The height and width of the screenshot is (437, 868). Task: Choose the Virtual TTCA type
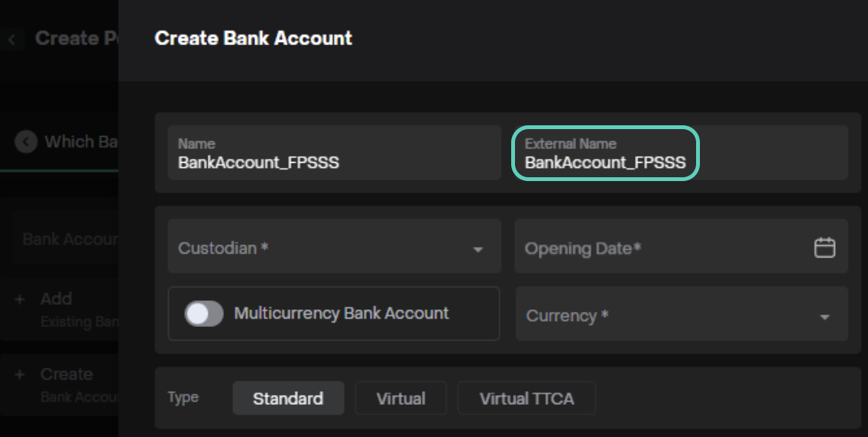point(526,399)
